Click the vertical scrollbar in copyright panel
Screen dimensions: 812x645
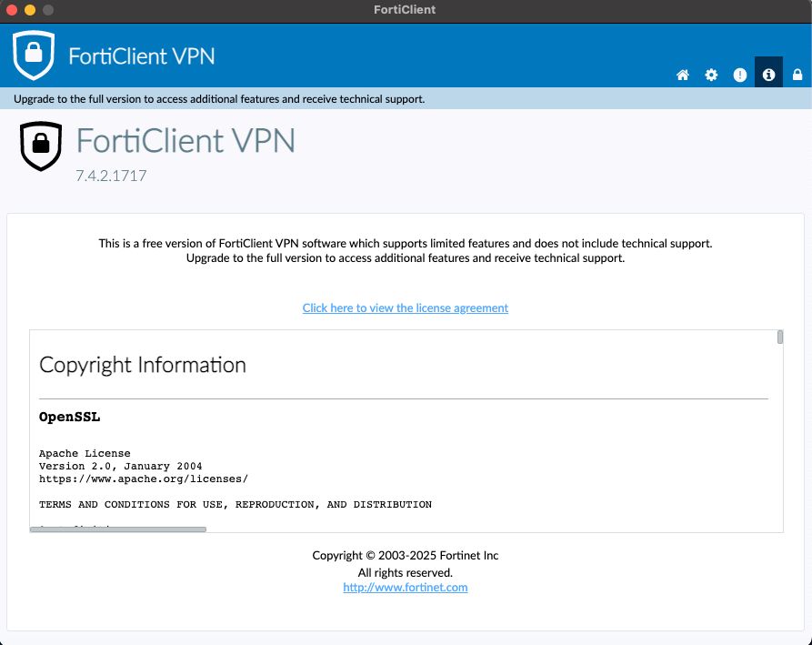(780, 338)
